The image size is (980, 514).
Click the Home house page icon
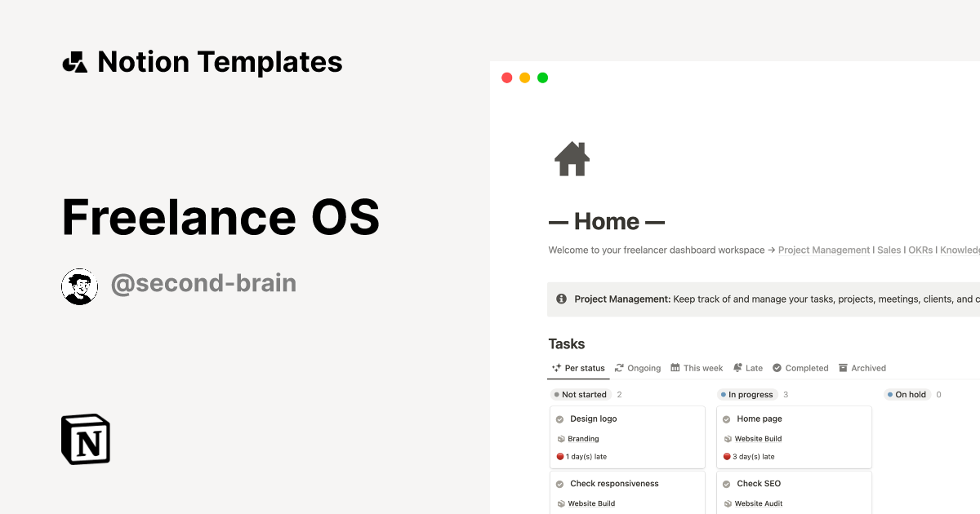pyautogui.click(x=572, y=159)
